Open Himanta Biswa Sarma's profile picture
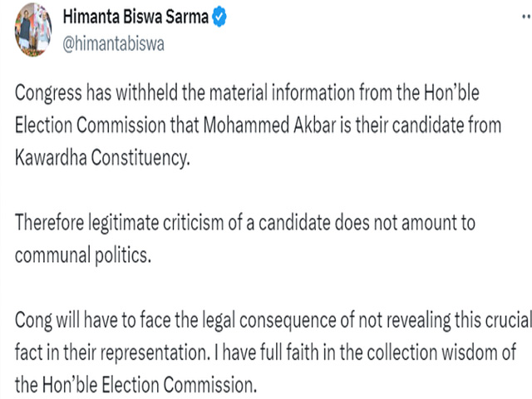The height and width of the screenshot is (399, 532). pos(33,30)
